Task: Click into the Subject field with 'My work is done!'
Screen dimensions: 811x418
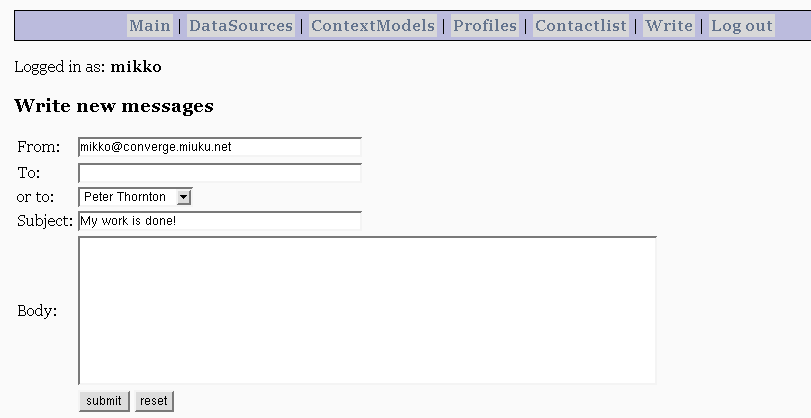Action: point(220,221)
